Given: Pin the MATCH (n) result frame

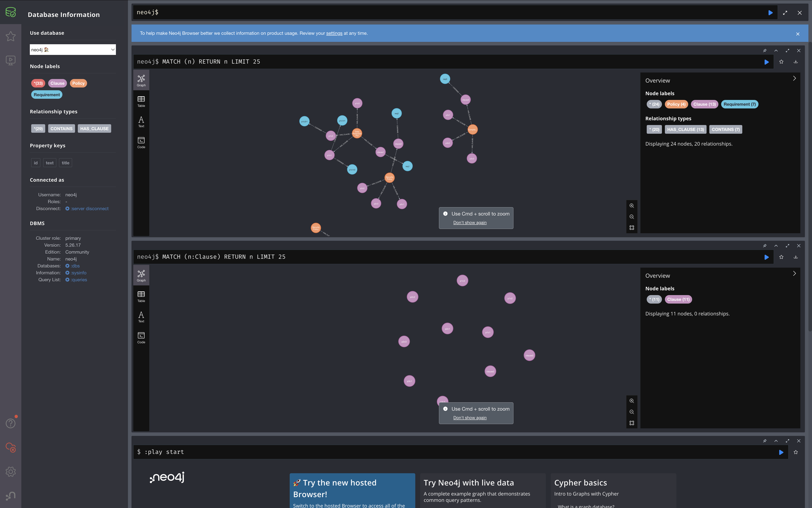Looking at the screenshot, I should point(765,51).
